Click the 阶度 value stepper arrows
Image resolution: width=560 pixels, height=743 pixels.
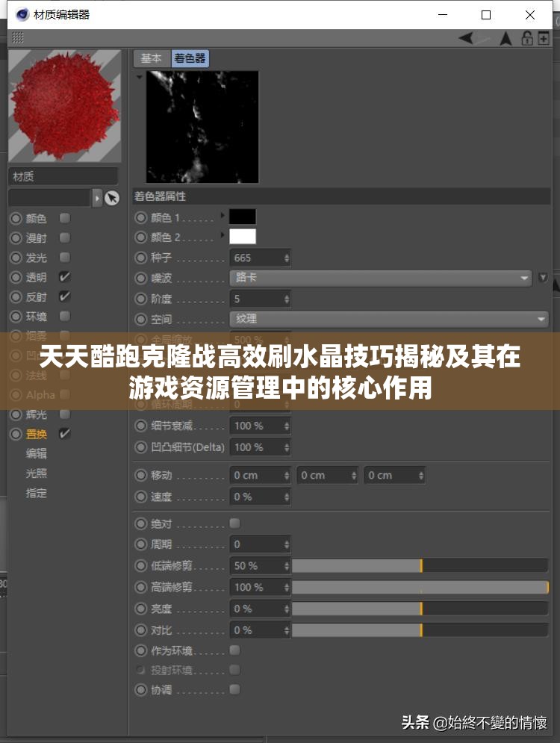(x=287, y=299)
